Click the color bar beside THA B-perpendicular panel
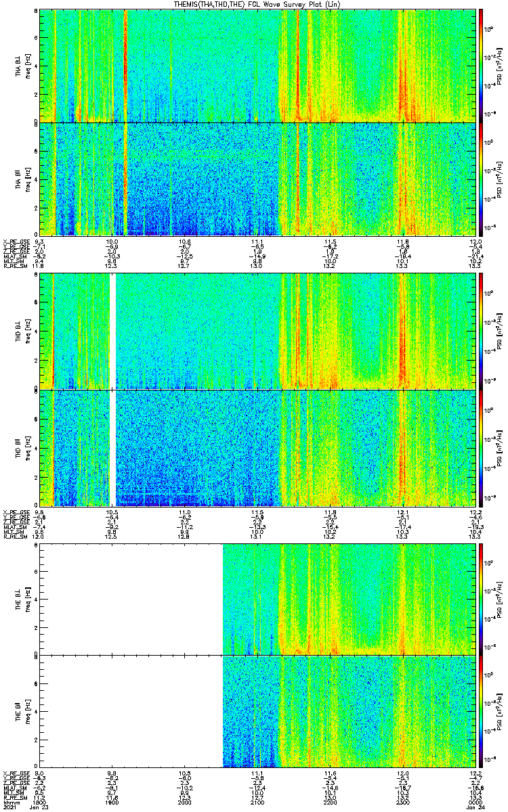This screenshot has height=812, width=508. [x=481, y=66]
